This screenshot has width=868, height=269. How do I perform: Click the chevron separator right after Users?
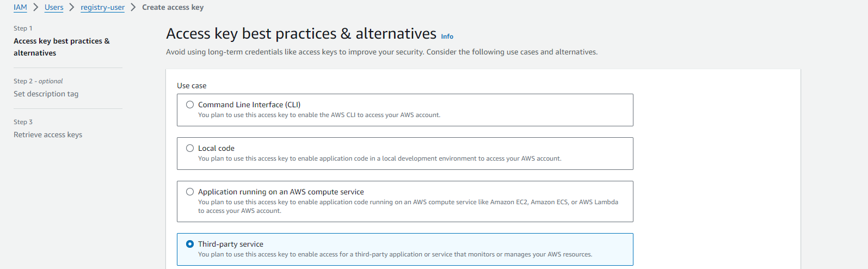[72, 8]
